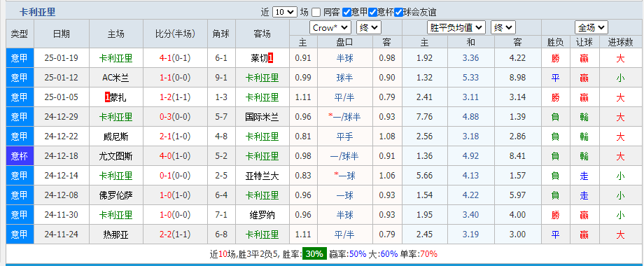644x266 pixels.
Task: Open 国际米兰 team link
Action: 262,117
